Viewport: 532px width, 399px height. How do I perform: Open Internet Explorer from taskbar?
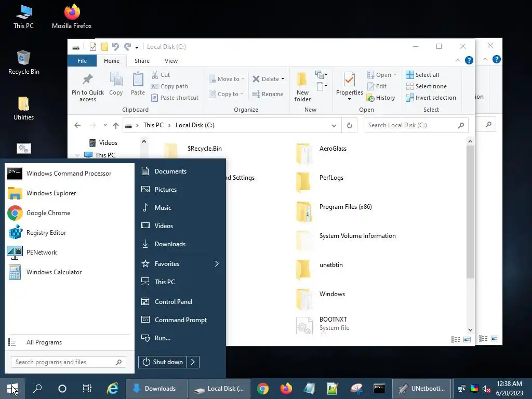coord(112,389)
